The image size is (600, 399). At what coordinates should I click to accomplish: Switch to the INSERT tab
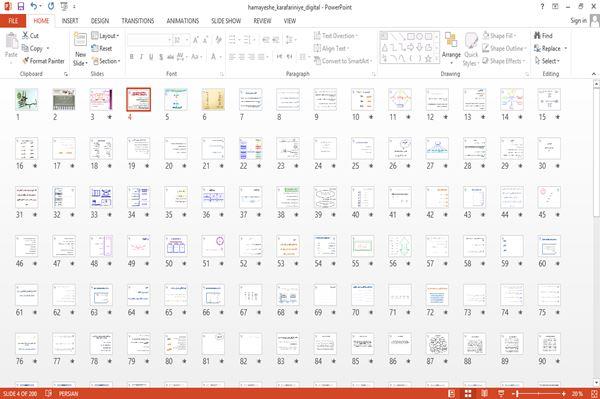coord(70,21)
